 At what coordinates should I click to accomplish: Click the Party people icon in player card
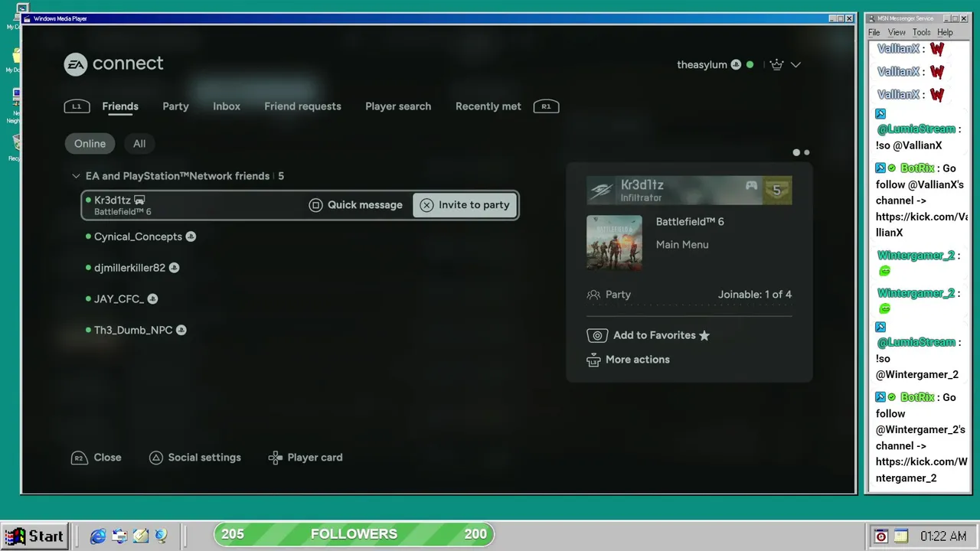[593, 295]
